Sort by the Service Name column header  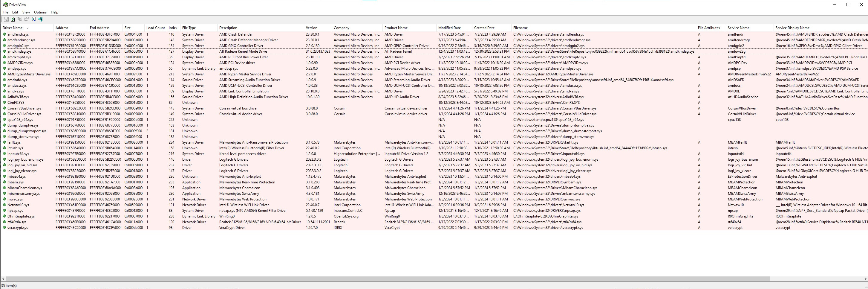tap(749, 28)
